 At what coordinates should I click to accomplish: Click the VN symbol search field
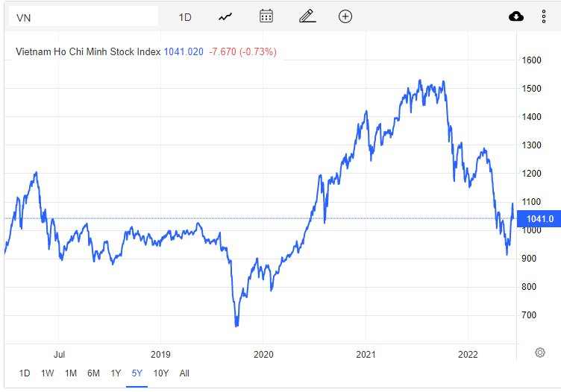(x=83, y=16)
